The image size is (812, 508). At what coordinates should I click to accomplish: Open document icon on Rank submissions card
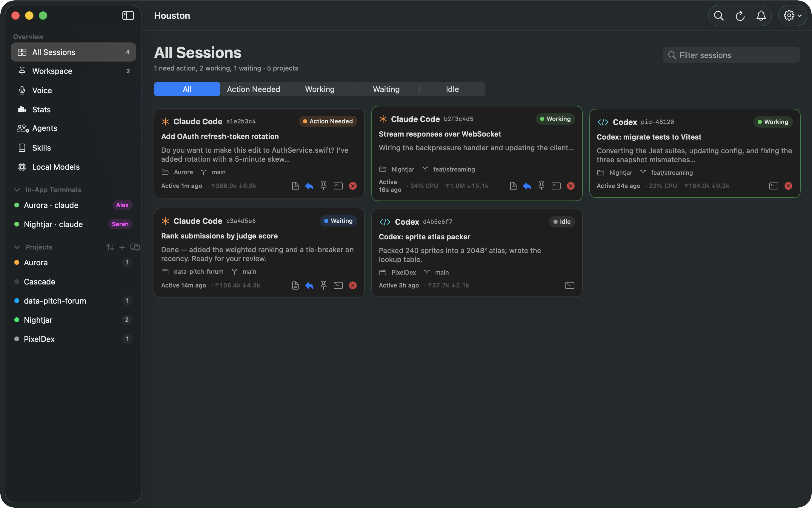[295, 286]
